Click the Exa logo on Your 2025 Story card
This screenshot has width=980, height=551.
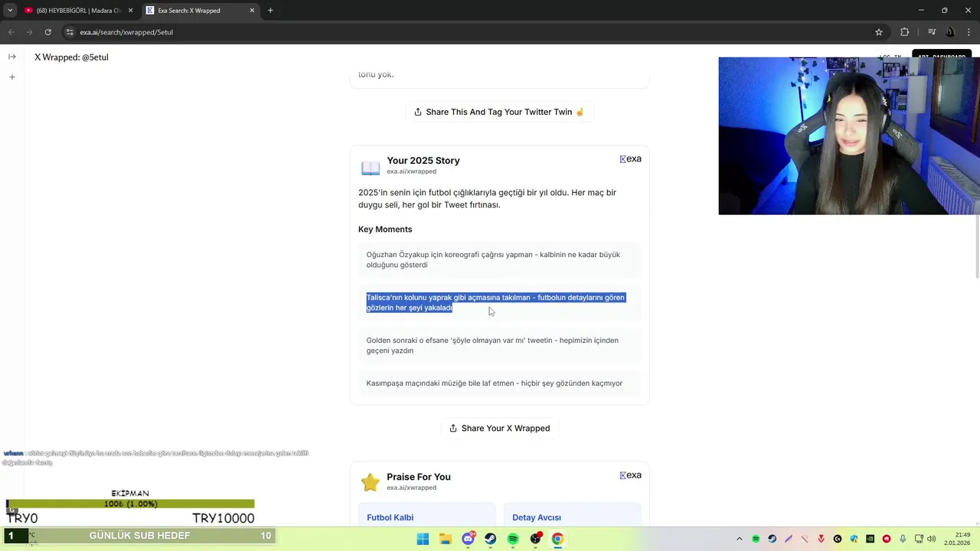(630, 159)
